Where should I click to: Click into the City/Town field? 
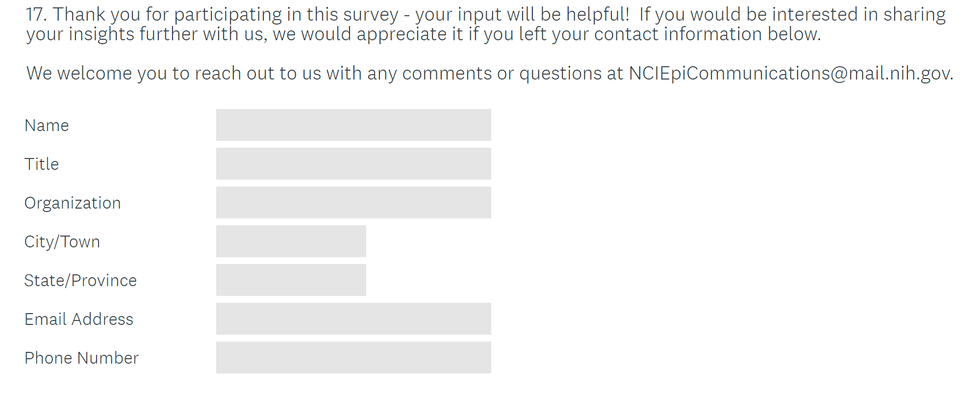point(291,241)
